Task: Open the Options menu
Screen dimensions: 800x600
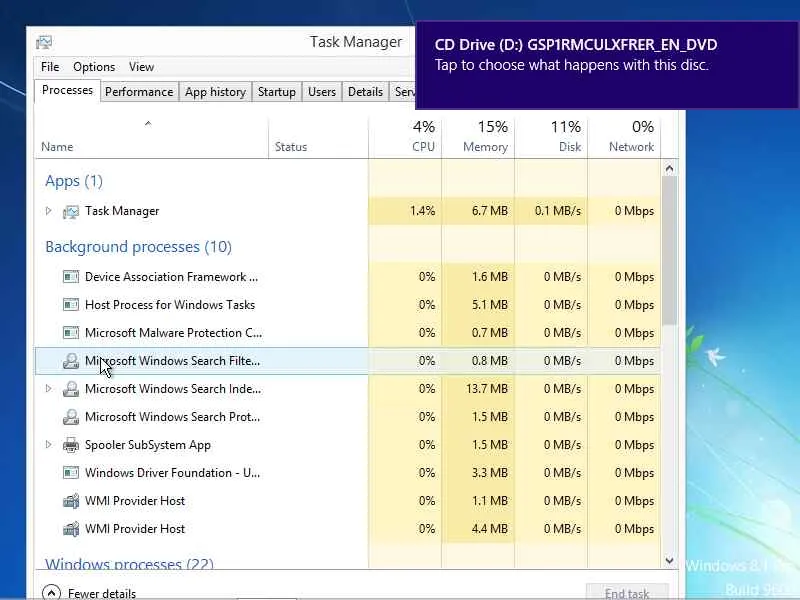Action: coord(94,67)
